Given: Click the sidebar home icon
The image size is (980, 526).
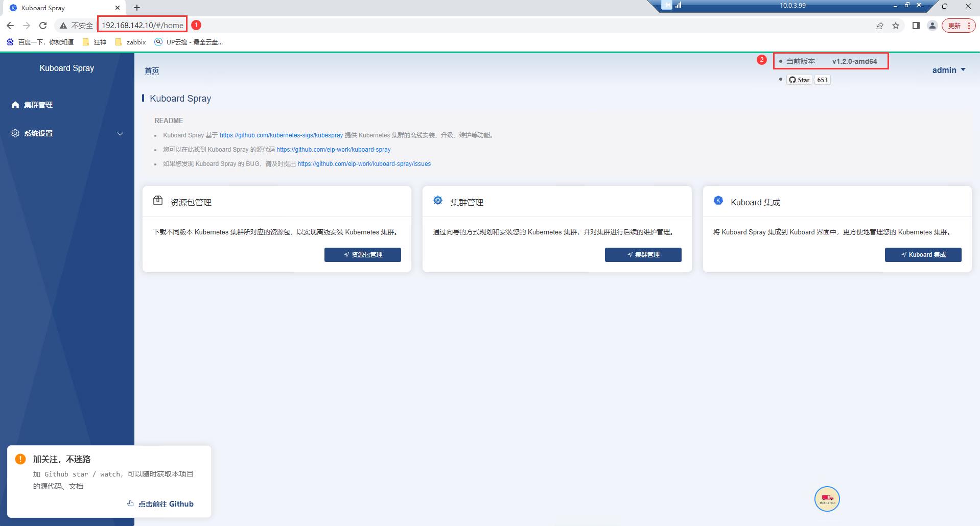Looking at the screenshot, I should 15,105.
